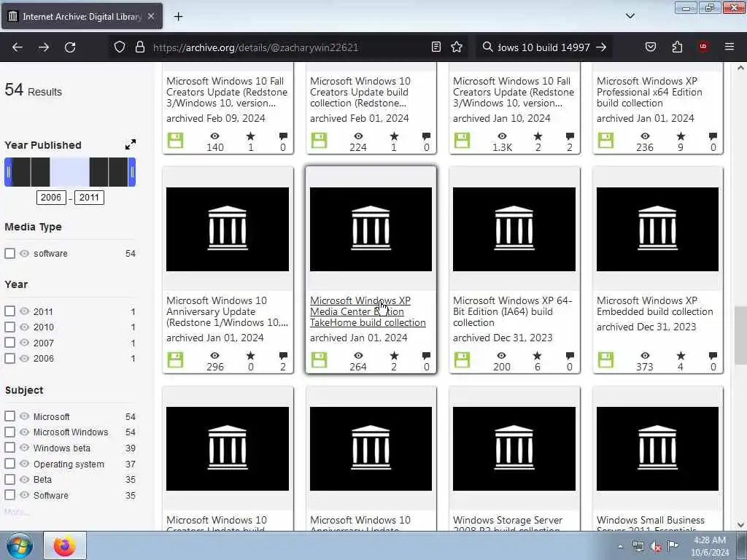Toggle reader view icon
Image resolution: width=747 pixels, height=560 pixels.
pos(436,47)
